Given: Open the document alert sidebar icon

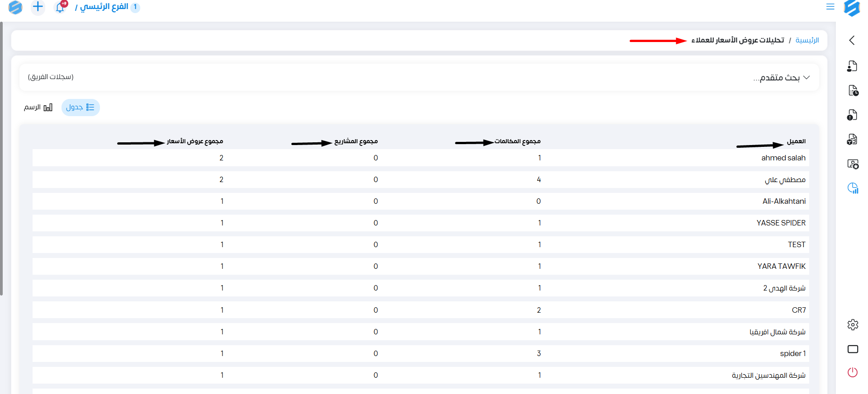Looking at the screenshot, I should 852,115.
